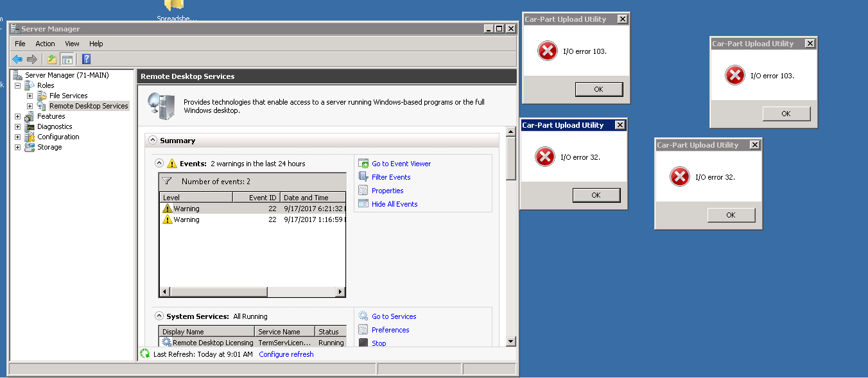Toggle the Show/Hide console tree icon
This screenshot has width=868, height=378.
pyautogui.click(x=67, y=59)
